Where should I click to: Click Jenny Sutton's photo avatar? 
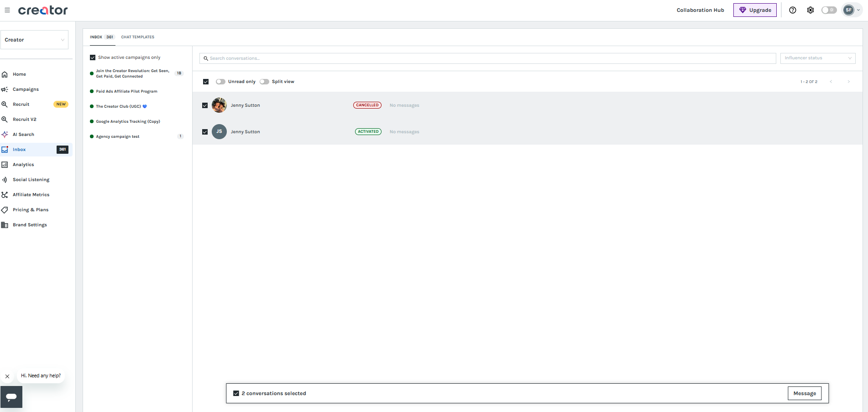click(219, 105)
